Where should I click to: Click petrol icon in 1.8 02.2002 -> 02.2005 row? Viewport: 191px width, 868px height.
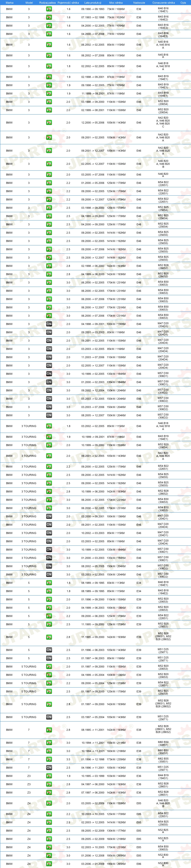(x=49, y=66)
